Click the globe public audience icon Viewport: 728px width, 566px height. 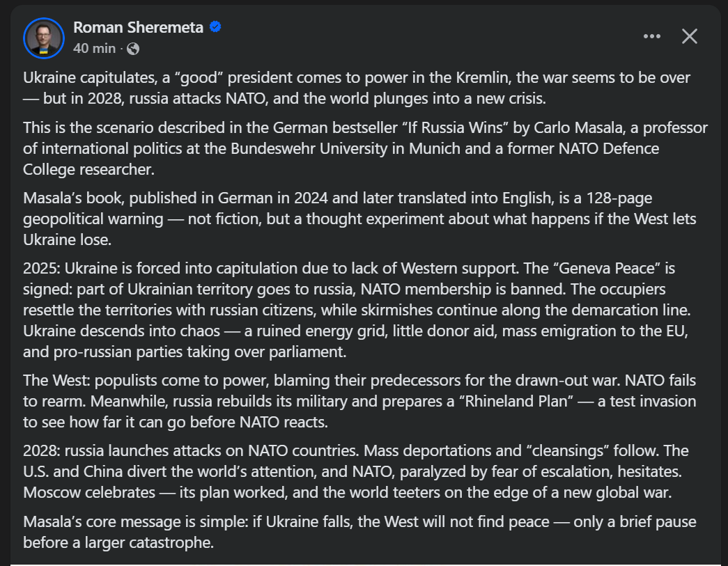[x=133, y=49]
